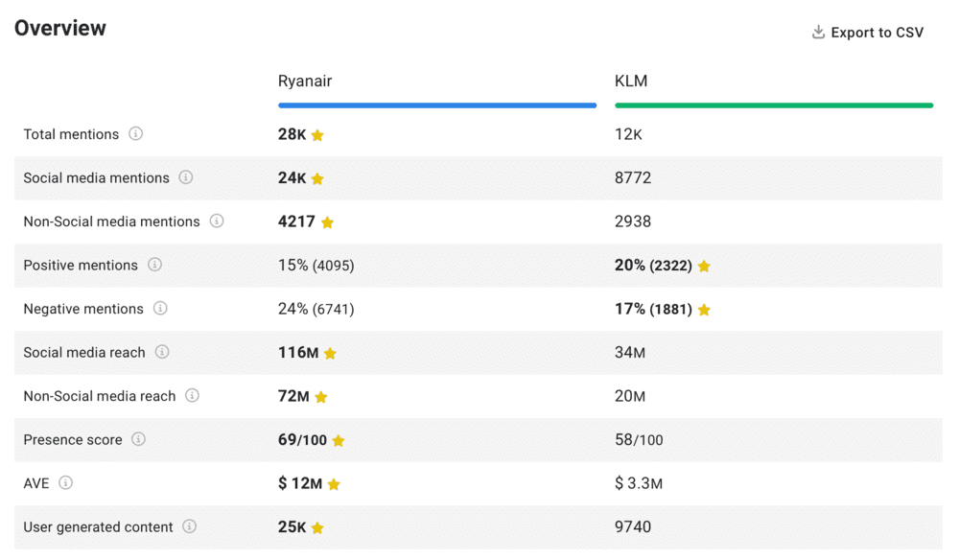Viewport: 959px width, 560px height.
Task: Click the Non-Social media reach label
Action: pyautogui.click(x=100, y=396)
